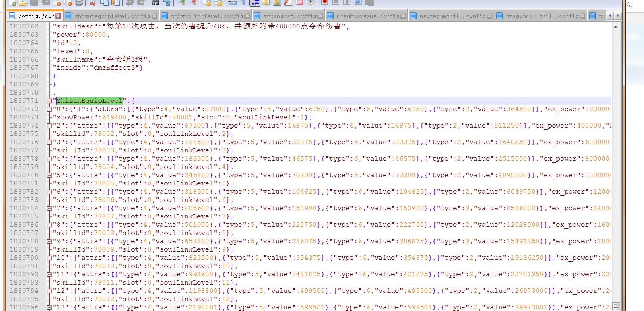Close the newrexueskill.config tab
Screen dimensions: 644x311
click(490, 16)
